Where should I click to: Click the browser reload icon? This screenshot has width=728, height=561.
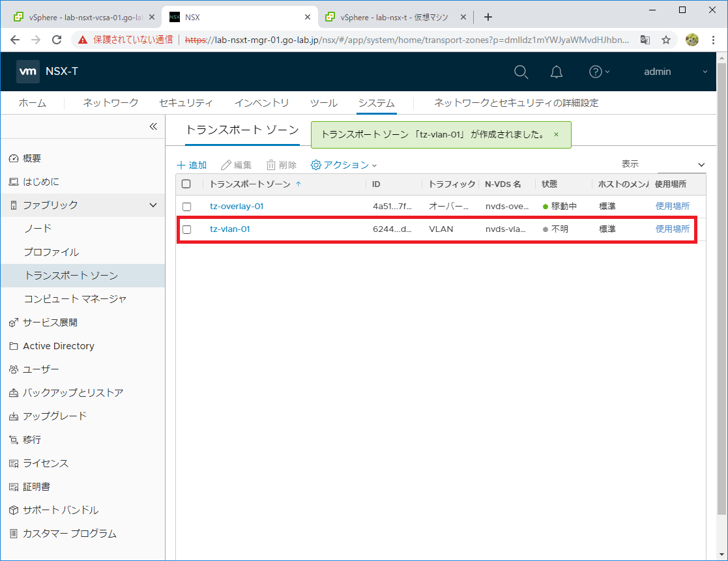57,40
